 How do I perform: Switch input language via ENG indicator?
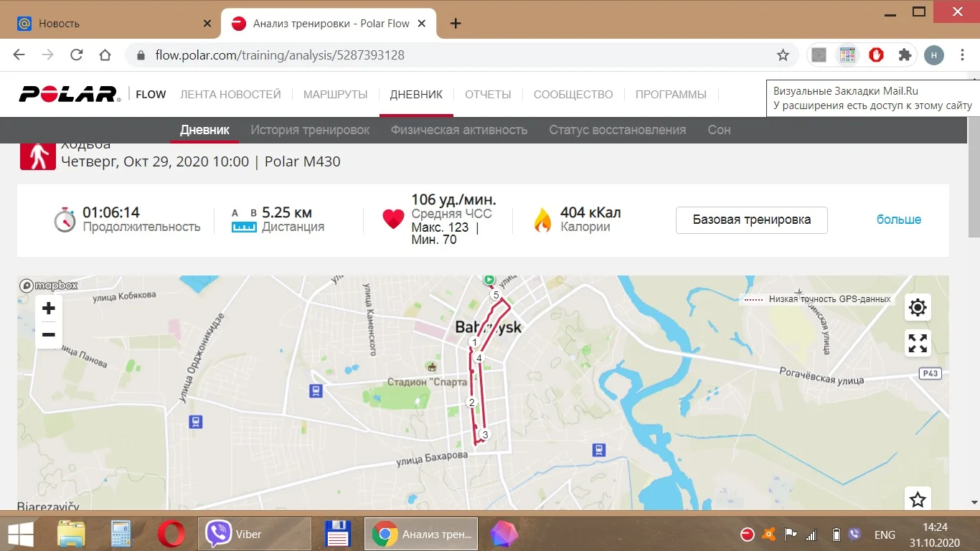(885, 534)
